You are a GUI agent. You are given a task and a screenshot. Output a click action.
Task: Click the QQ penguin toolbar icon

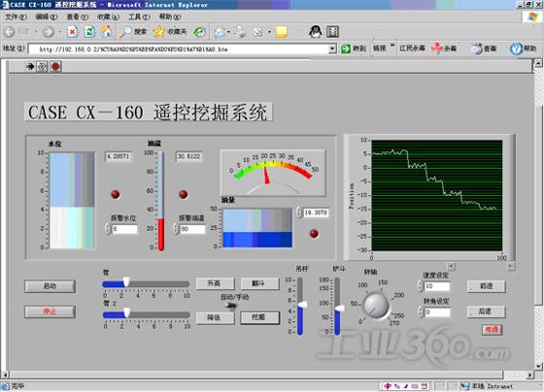point(315,32)
